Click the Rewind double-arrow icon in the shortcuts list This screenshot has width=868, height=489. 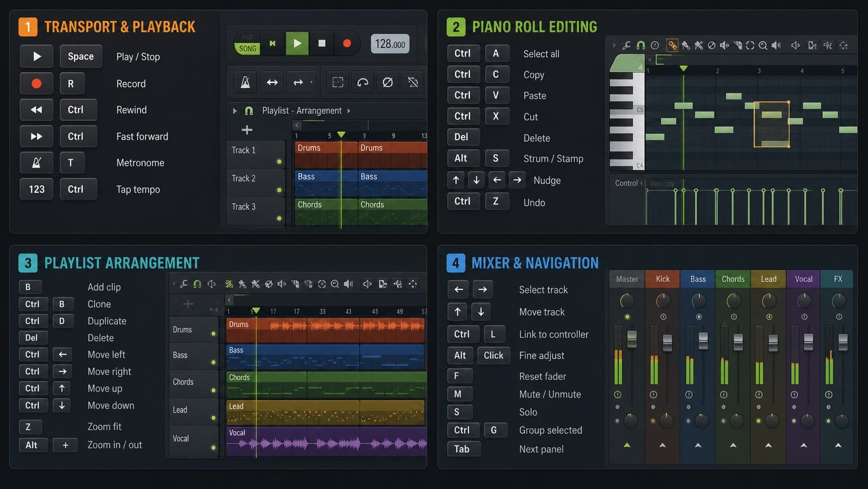tap(36, 110)
